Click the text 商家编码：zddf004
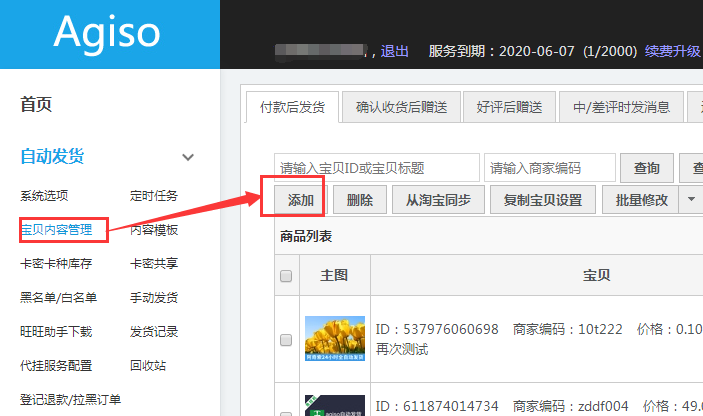 (571, 406)
